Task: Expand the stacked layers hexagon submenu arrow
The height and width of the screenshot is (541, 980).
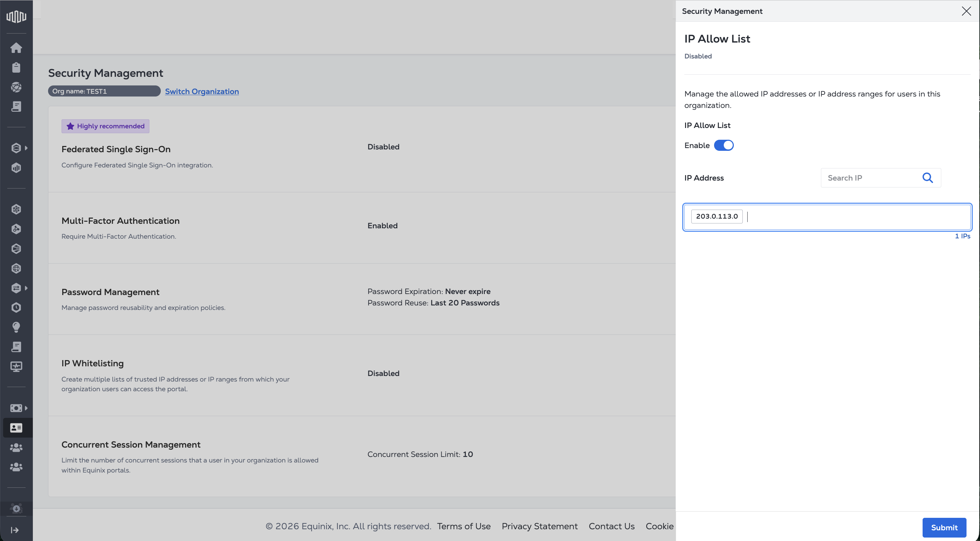Action: click(26, 148)
